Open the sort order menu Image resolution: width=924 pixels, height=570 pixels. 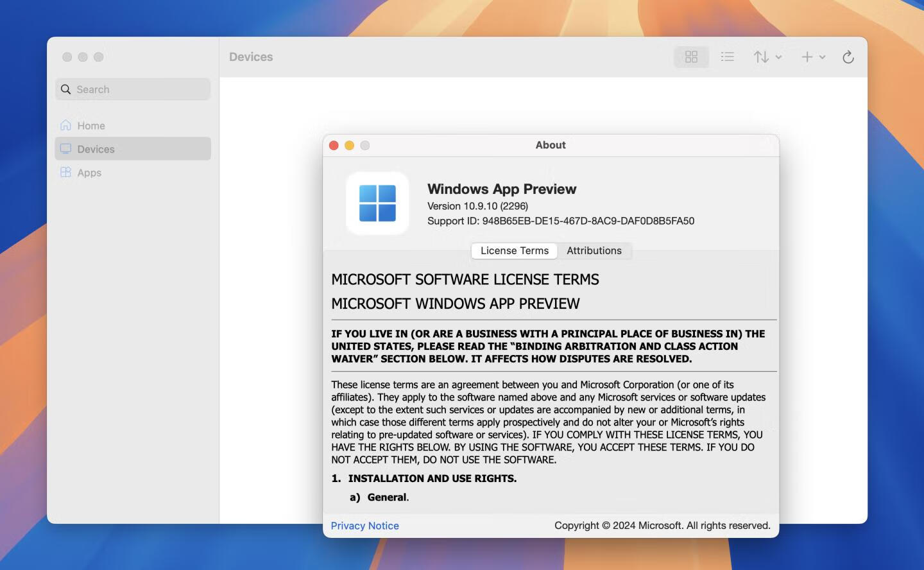pos(767,57)
